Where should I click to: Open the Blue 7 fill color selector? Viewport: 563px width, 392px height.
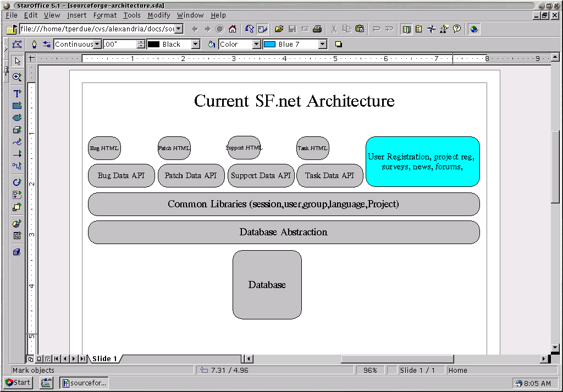(322, 45)
